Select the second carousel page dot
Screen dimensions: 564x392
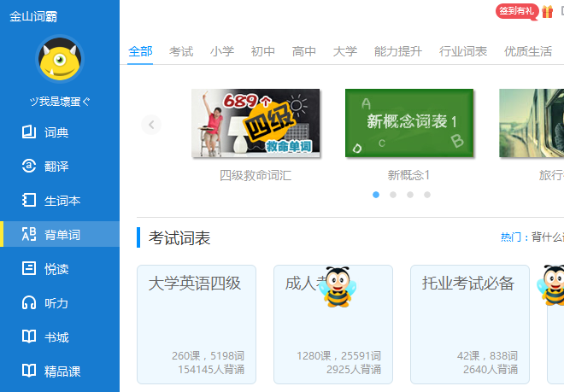tap(393, 195)
